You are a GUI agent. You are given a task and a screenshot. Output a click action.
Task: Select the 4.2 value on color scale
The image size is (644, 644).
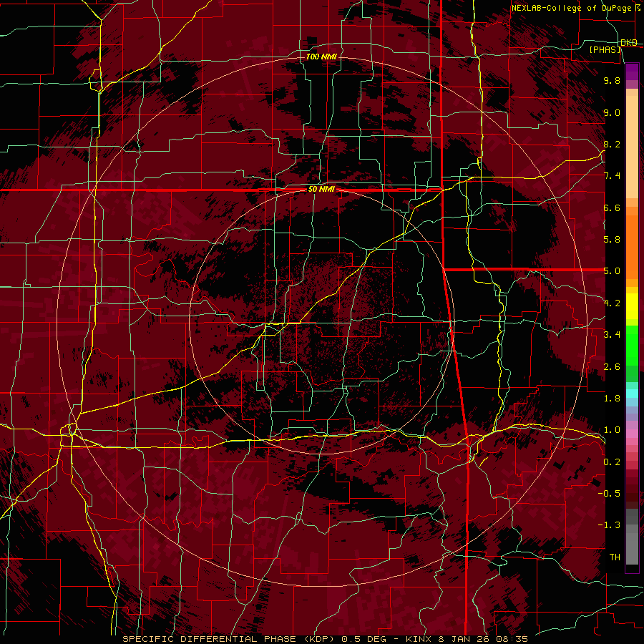[x=612, y=303]
